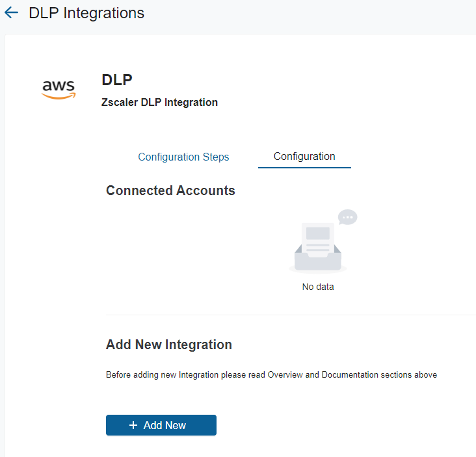
Task: Click the divider line above Add New Integration
Action: click(x=291, y=315)
